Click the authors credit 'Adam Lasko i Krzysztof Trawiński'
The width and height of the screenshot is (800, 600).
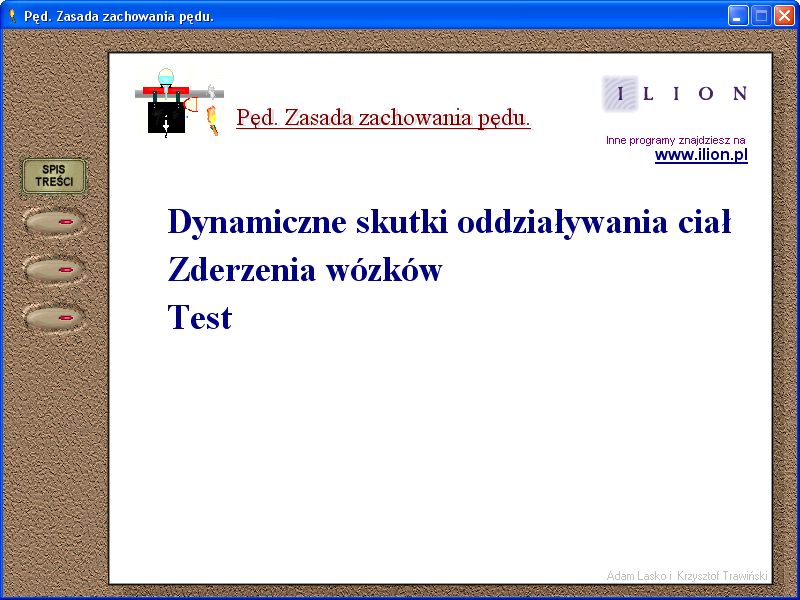tap(685, 575)
